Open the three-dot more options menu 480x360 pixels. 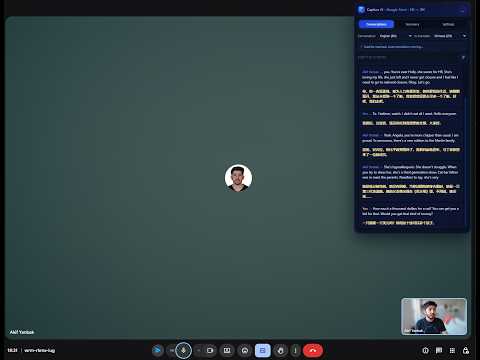click(295, 350)
